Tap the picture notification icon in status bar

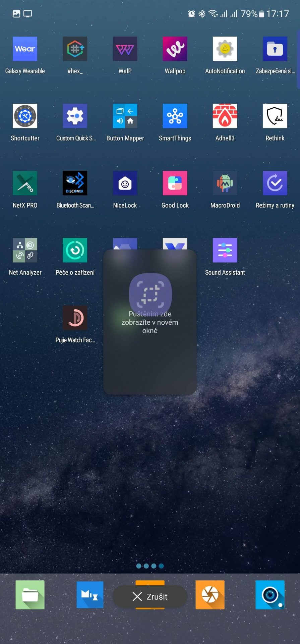pyautogui.click(x=16, y=14)
